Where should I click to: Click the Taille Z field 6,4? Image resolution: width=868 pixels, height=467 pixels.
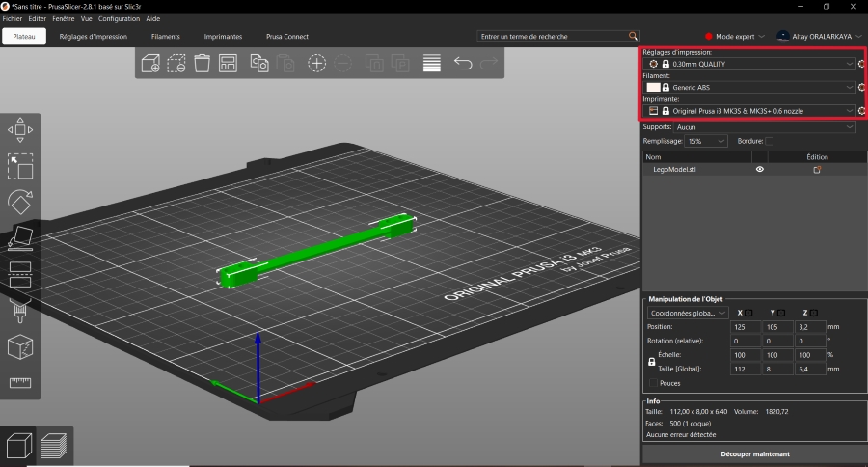coord(810,369)
